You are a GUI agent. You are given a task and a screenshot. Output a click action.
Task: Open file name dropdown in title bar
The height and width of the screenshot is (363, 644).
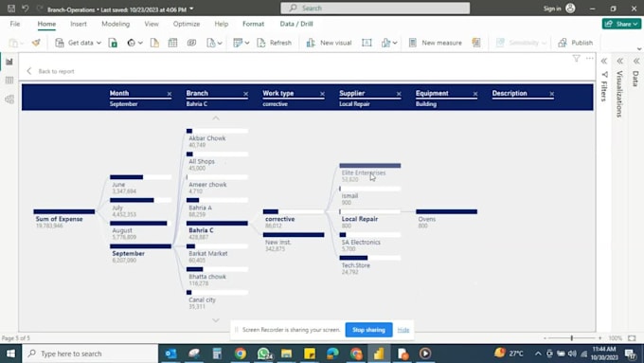point(192,9)
